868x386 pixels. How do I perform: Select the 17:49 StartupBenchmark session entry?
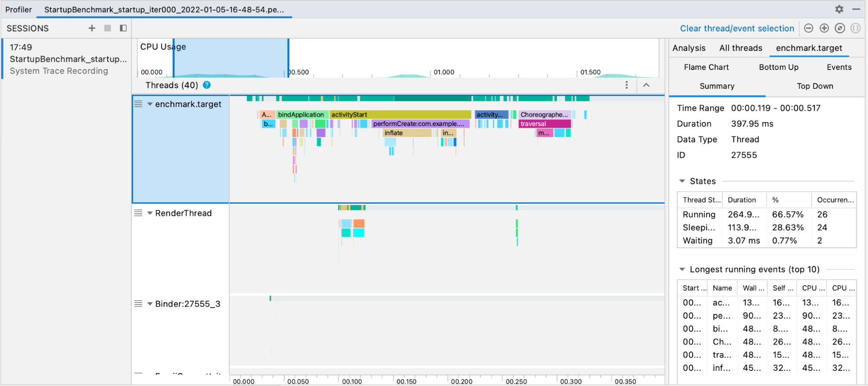pos(67,59)
